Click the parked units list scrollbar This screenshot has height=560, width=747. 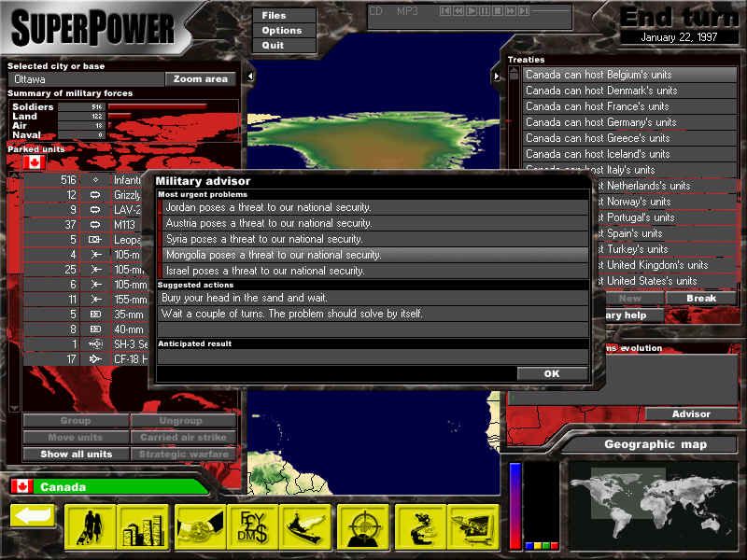(x=15, y=292)
